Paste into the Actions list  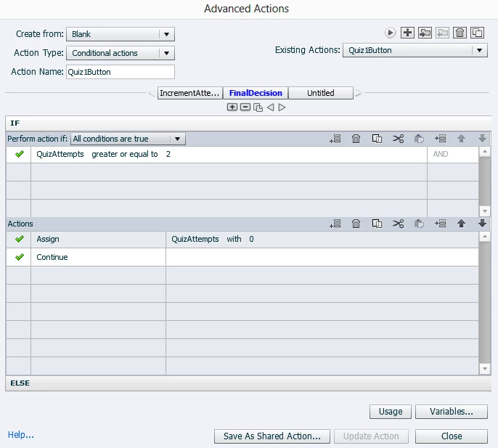click(419, 224)
